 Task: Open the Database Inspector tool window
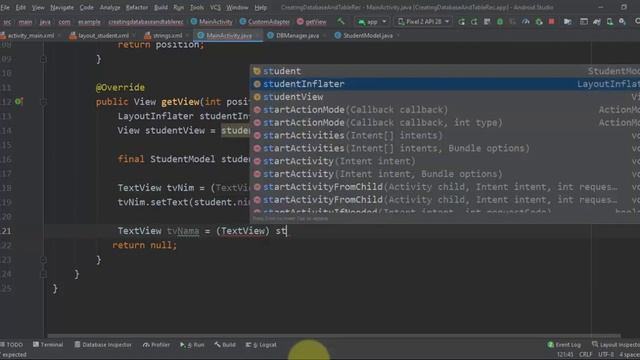point(103,344)
